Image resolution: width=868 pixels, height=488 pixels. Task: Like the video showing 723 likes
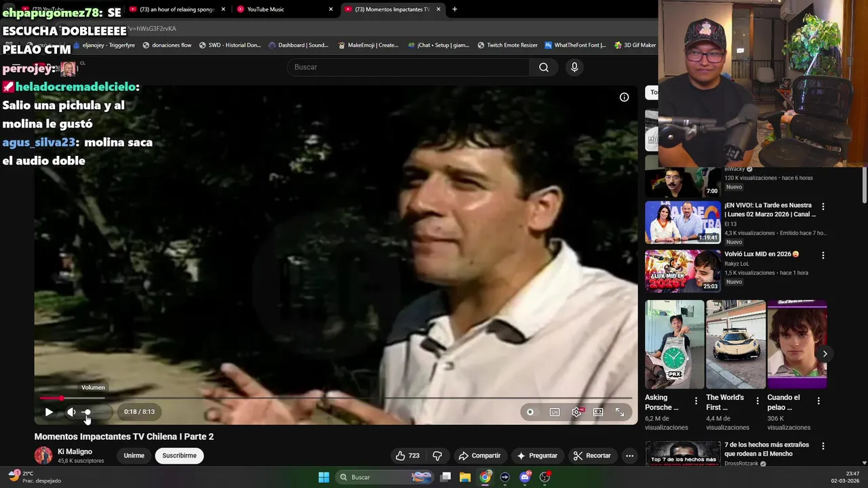click(x=408, y=455)
